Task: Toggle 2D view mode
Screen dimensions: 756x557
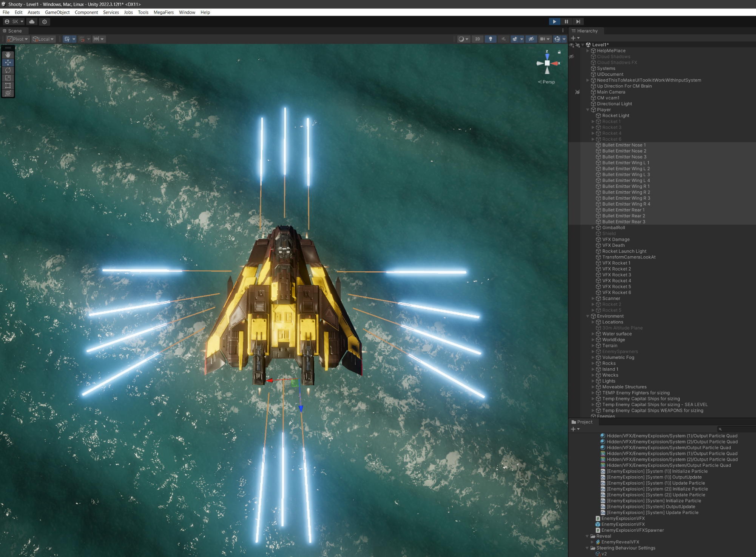Action: pyautogui.click(x=477, y=39)
